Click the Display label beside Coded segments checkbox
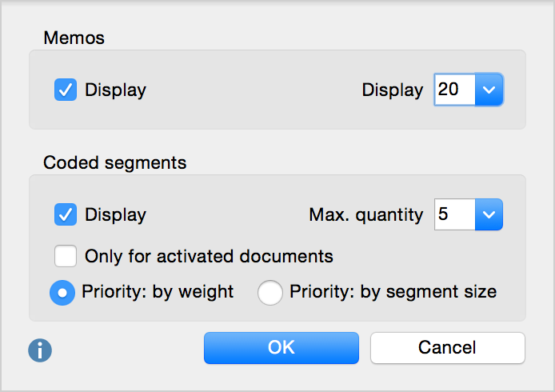555x392 pixels. (x=115, y=214)
